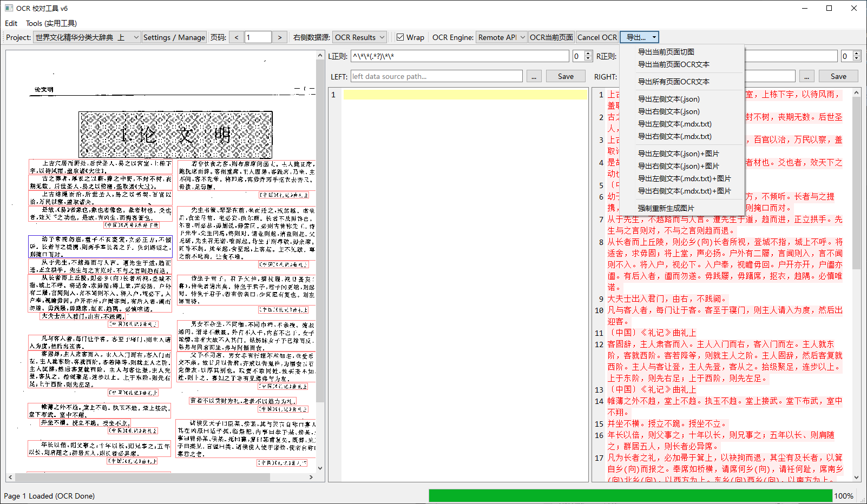Screen dimensions: 867x504
Task: Select 导出当前页面OCR文本 menu item
Action: point(682,64)
